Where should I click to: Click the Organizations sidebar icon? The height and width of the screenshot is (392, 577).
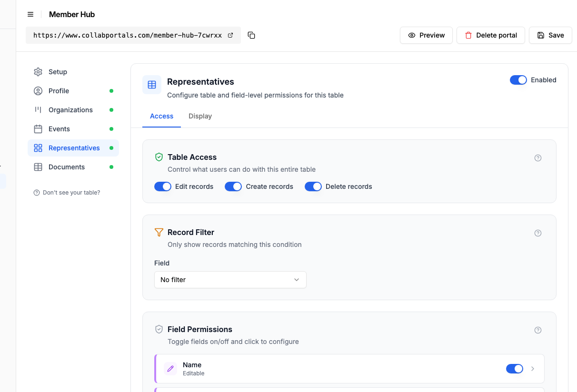[x=38, y=110]
